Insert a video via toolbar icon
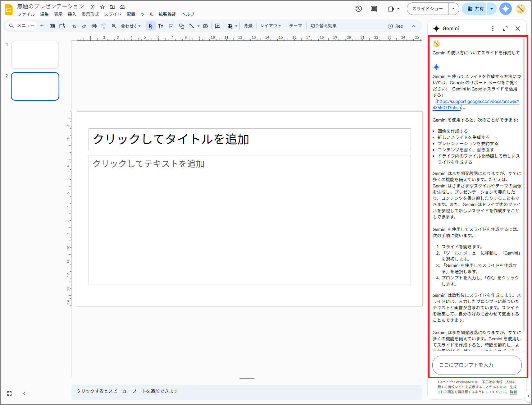The height and width of the screenshot is (405, 532). pyautogui.click(x=206, y=26)
